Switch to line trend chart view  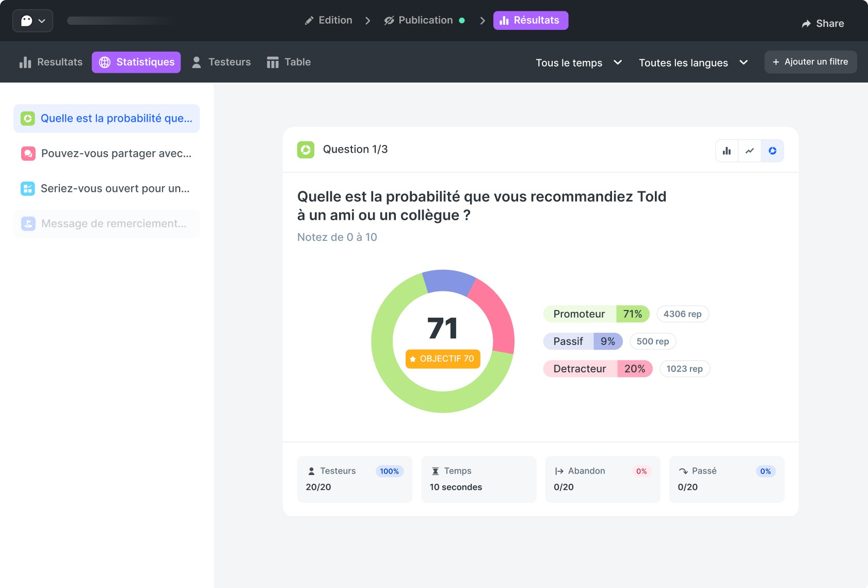pyautogui.click(x=749, y=151)
